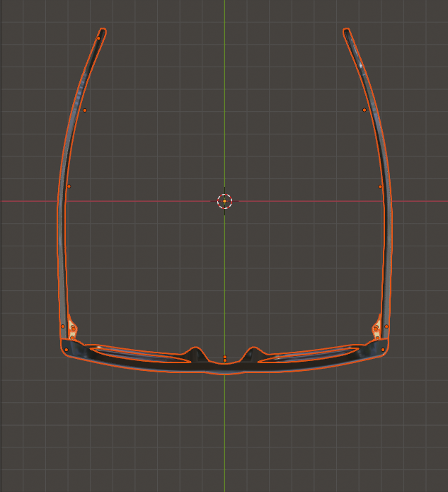
Task: Click the upper origin dot beside left temple
Action: (85, 110)
